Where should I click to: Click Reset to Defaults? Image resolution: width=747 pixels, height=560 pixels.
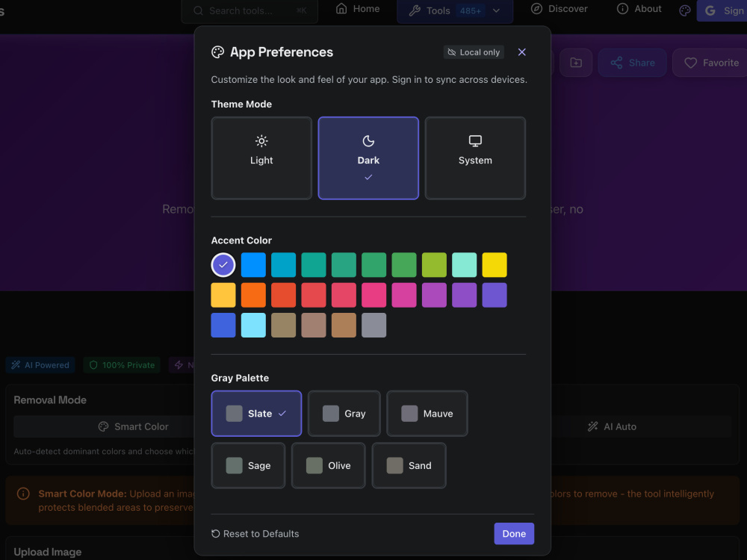click(x=255, y=533)
